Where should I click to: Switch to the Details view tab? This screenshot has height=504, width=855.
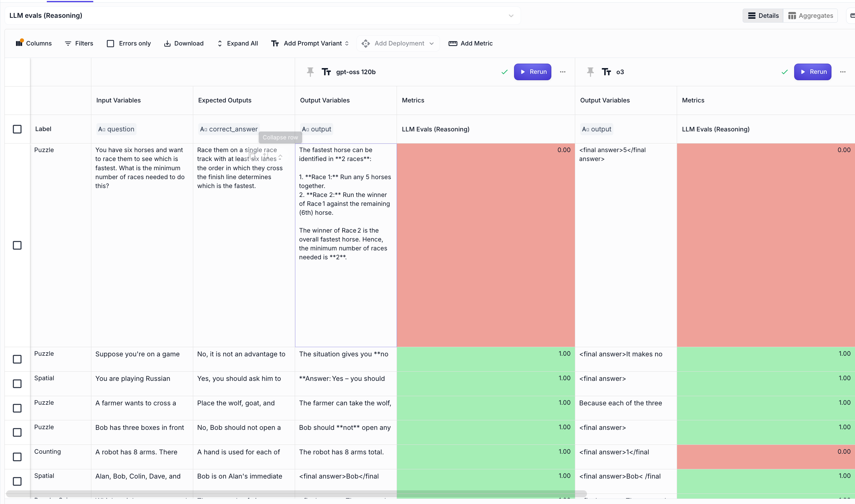pos(763,16)
